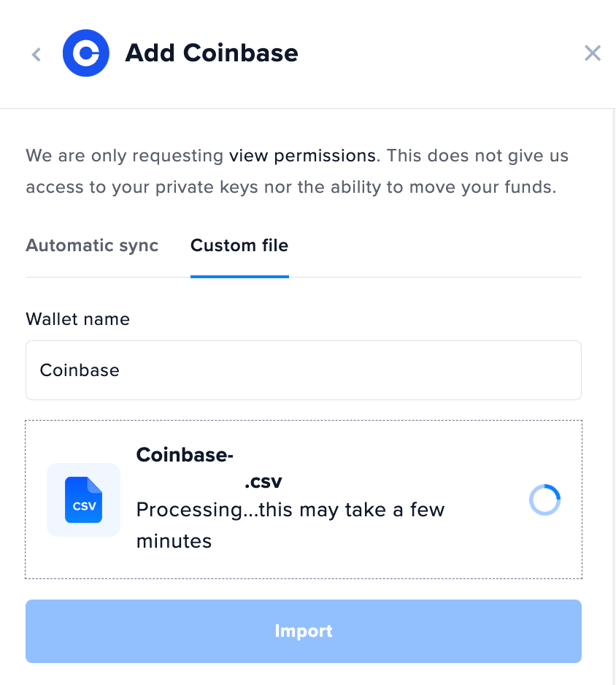Image resolution: width=616 pixels, height=685 pixels.
Task: Click the Import button
Action: (304, 631)
